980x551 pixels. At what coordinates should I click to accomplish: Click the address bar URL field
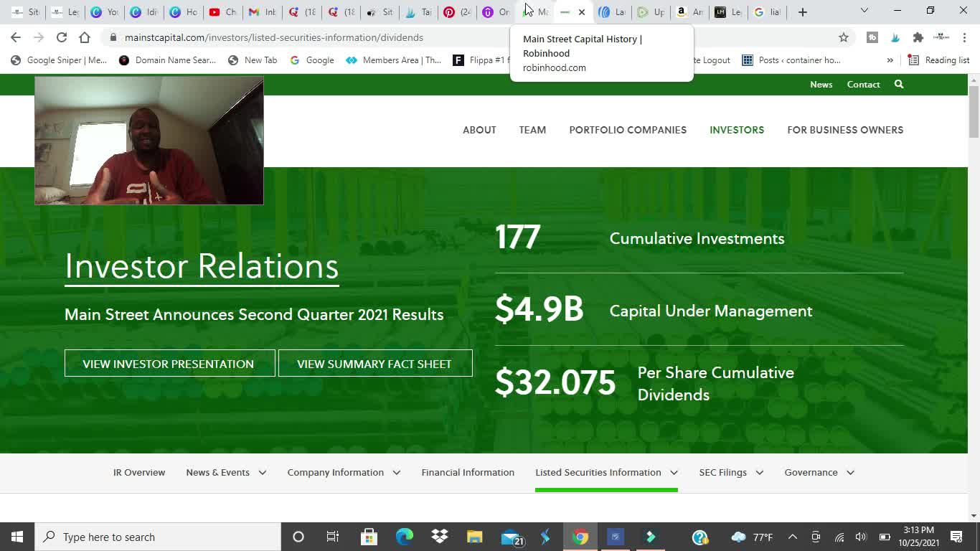(x=473, y=37)
